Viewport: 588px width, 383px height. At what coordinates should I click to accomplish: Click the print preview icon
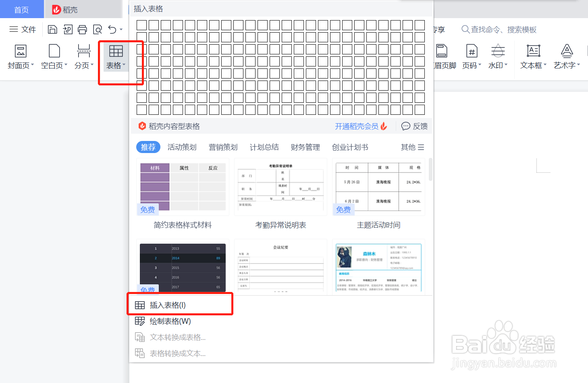tap(98, 29)
